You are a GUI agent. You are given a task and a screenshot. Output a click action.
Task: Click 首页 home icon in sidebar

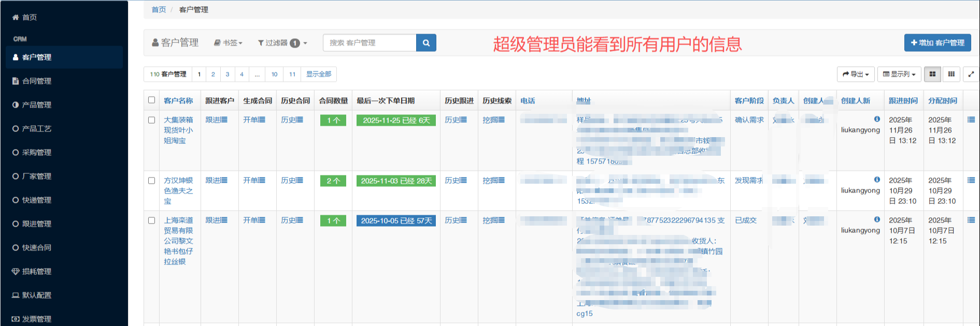click(16, 17)
